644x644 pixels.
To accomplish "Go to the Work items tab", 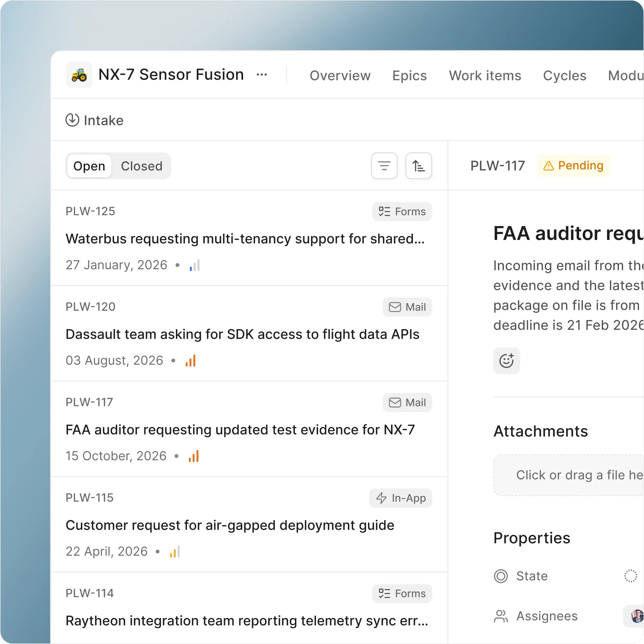I will click(485, 75).
